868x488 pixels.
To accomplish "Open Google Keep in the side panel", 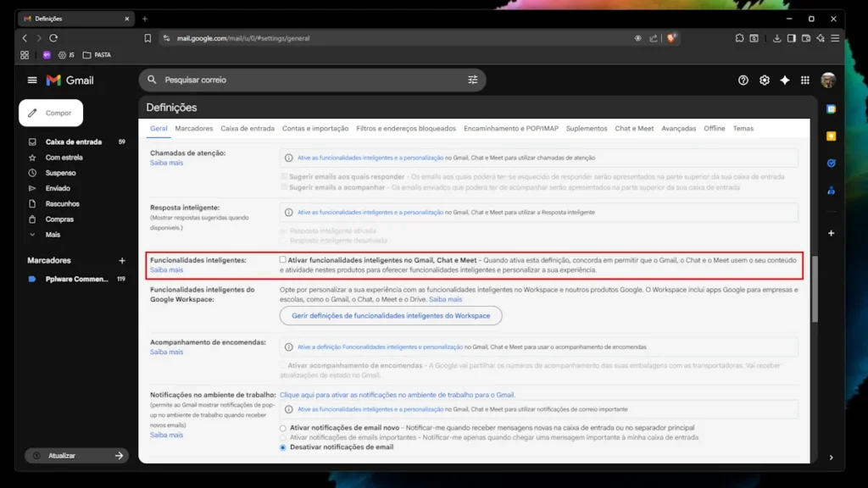I will pyautogui.click(x=831, y=136).
